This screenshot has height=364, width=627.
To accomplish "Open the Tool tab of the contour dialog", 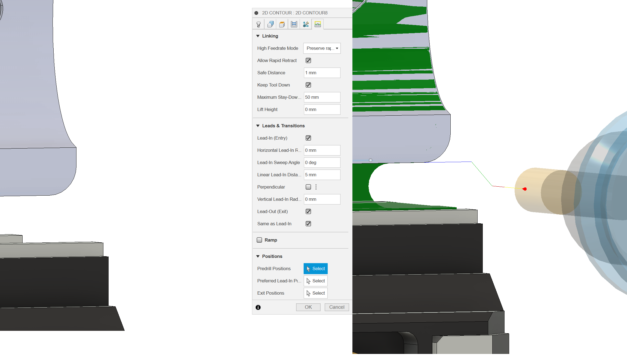I will click(258, 24).
